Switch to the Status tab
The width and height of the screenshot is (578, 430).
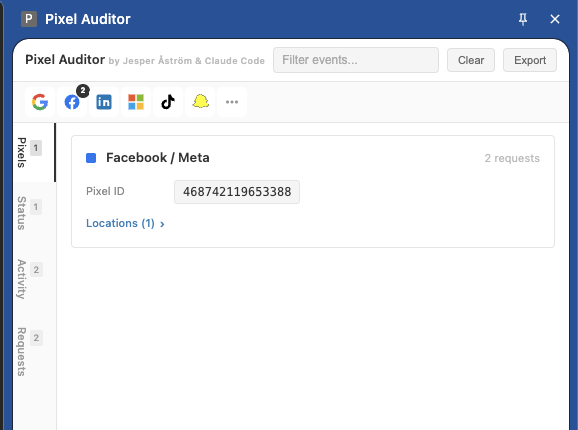tap(34, 213)
